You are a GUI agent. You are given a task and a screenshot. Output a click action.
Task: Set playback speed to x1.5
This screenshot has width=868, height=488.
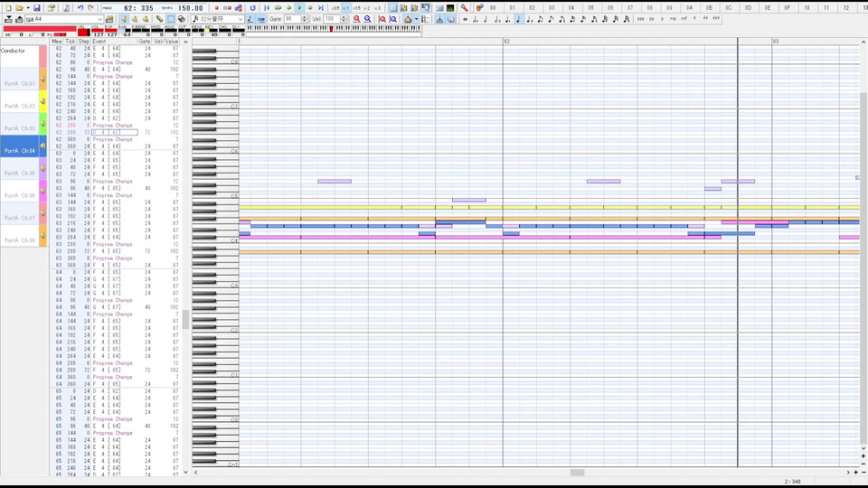tap(356, 8)
